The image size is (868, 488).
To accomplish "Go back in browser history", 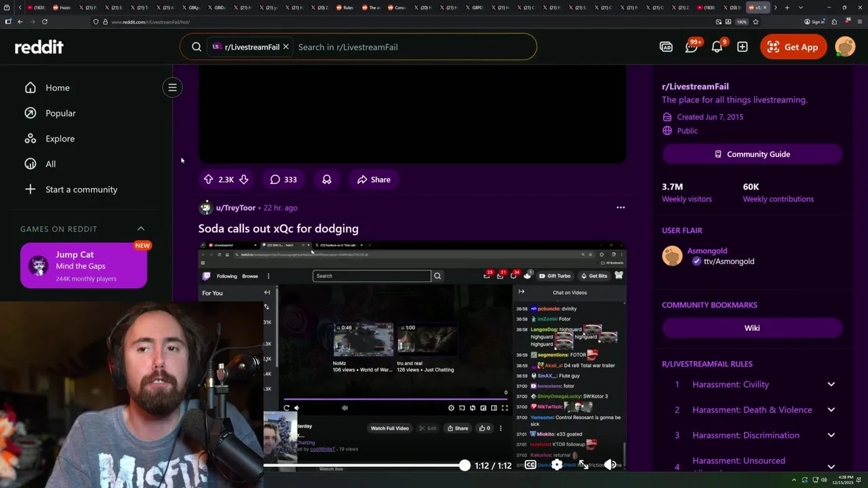I will tap(20, 22).
